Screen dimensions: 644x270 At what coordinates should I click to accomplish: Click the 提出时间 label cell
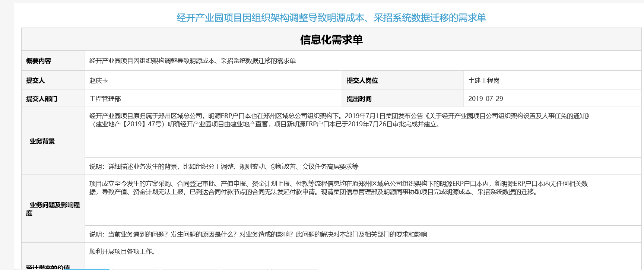tap(403, 99)
